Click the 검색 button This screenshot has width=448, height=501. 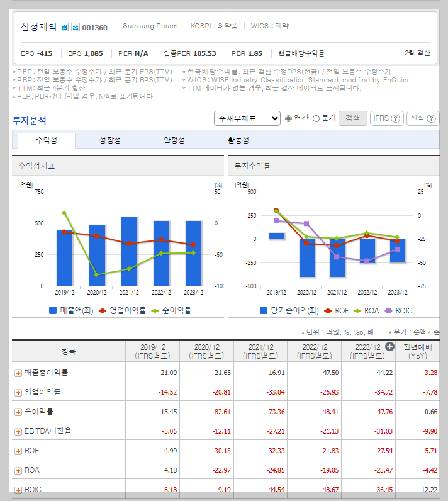click(x=353, y=118)
